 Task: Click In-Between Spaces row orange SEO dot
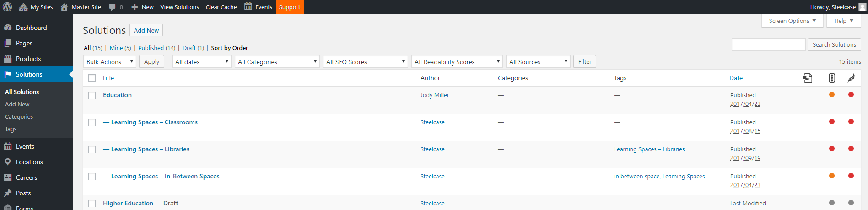point(832,176)
